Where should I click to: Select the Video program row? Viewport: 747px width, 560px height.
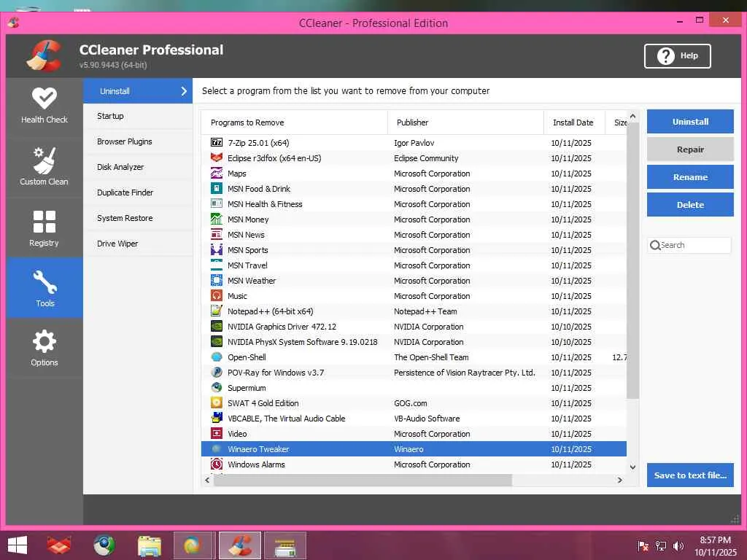(x=414, y=433)
